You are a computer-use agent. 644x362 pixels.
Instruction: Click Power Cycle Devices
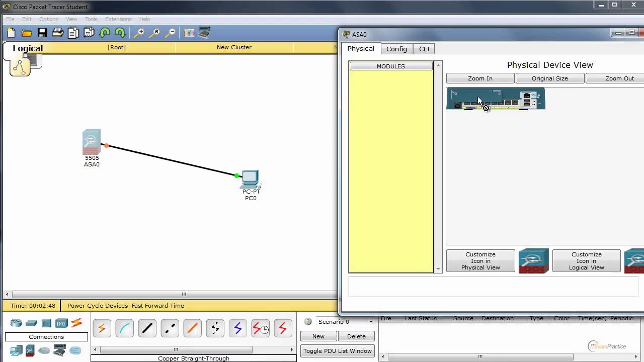tap(98, 306)
